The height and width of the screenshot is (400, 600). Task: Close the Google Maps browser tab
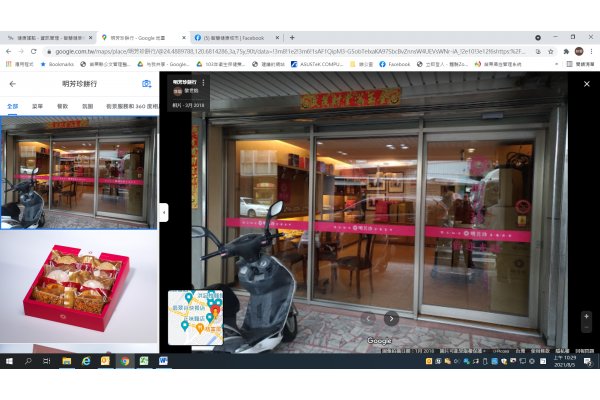click(184, 38)
